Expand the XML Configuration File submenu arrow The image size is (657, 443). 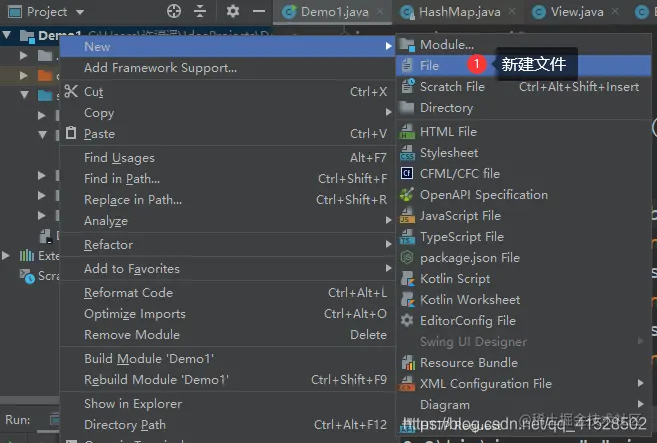point(640,383)
